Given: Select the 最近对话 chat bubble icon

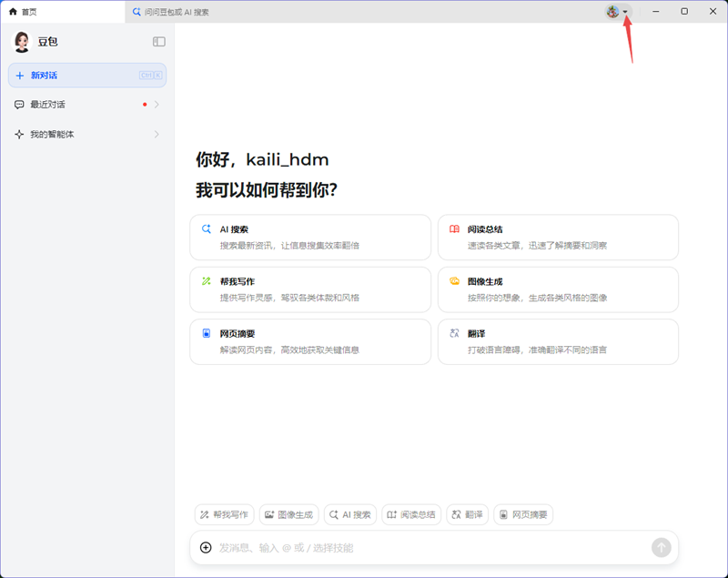Looking at the screenshot, I should point(19,105).
